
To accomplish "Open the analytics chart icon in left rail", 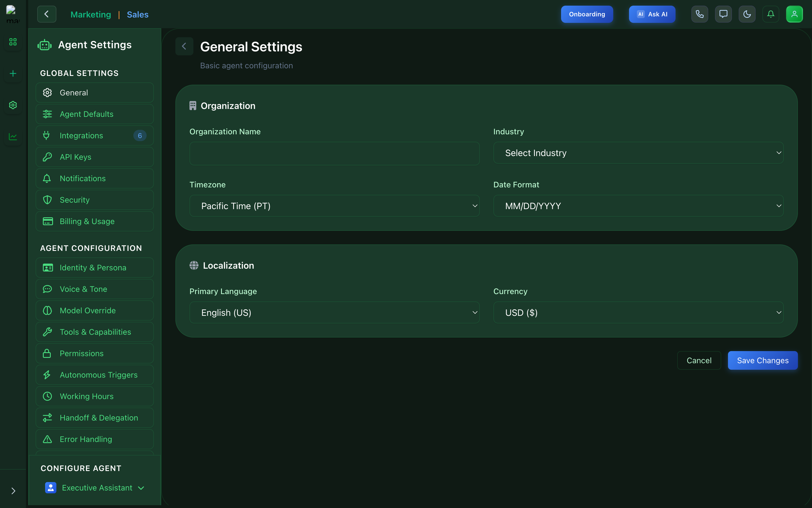I will click(13, 137).
